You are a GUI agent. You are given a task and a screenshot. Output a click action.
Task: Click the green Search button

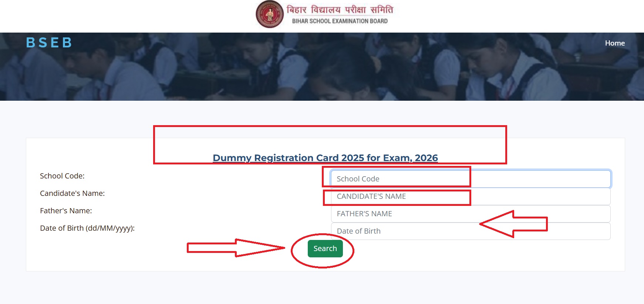click(325, 248)
